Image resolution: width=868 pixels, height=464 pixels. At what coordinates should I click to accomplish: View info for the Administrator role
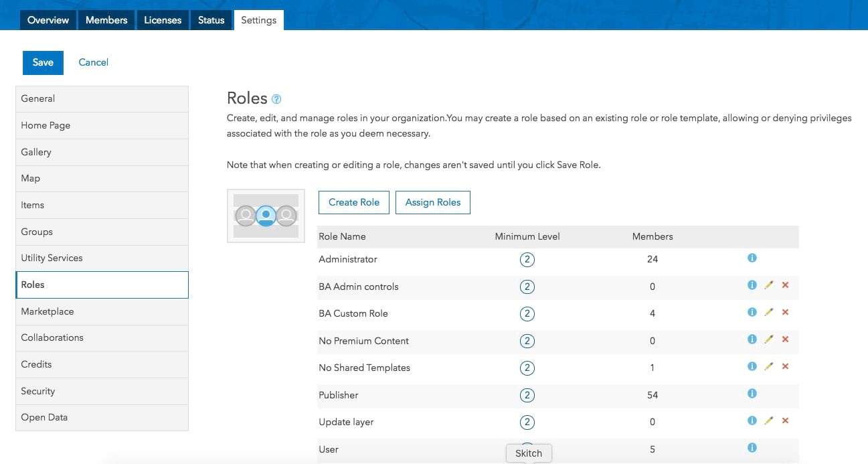[x=752, y=258]
